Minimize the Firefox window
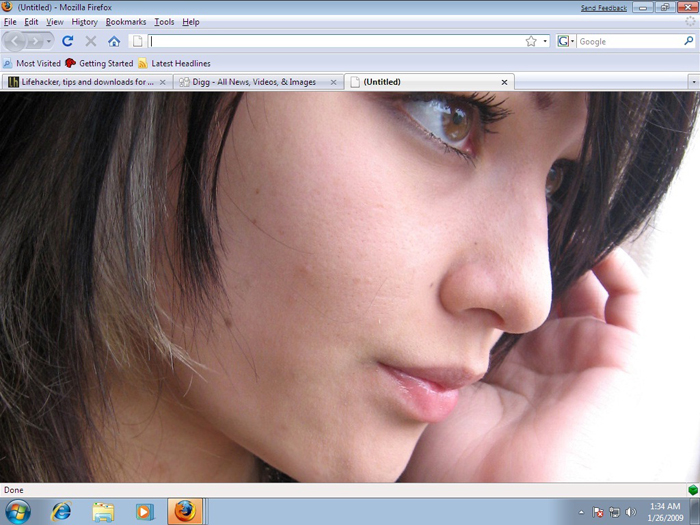The image size is (700, 525). (643, 8)
